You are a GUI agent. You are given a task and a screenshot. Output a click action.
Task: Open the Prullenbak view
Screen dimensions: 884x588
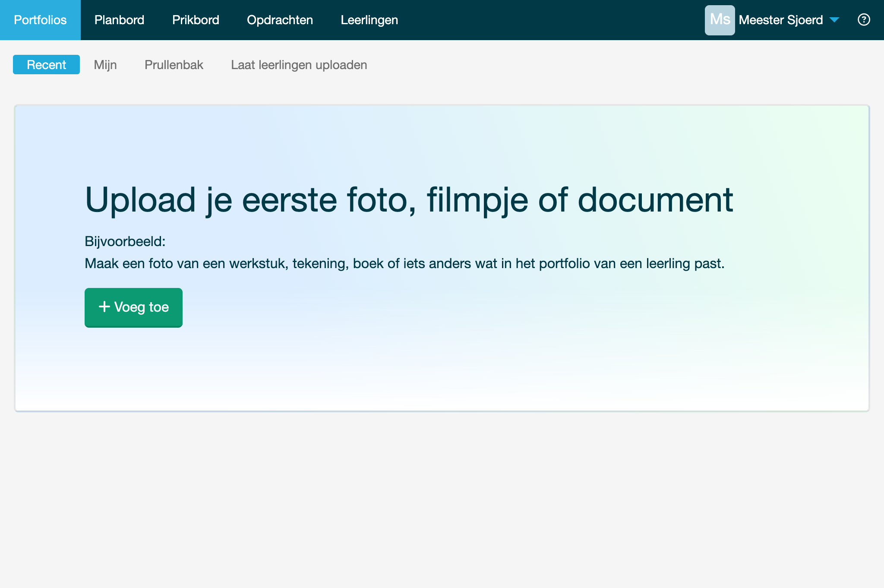tap(174, 65)
